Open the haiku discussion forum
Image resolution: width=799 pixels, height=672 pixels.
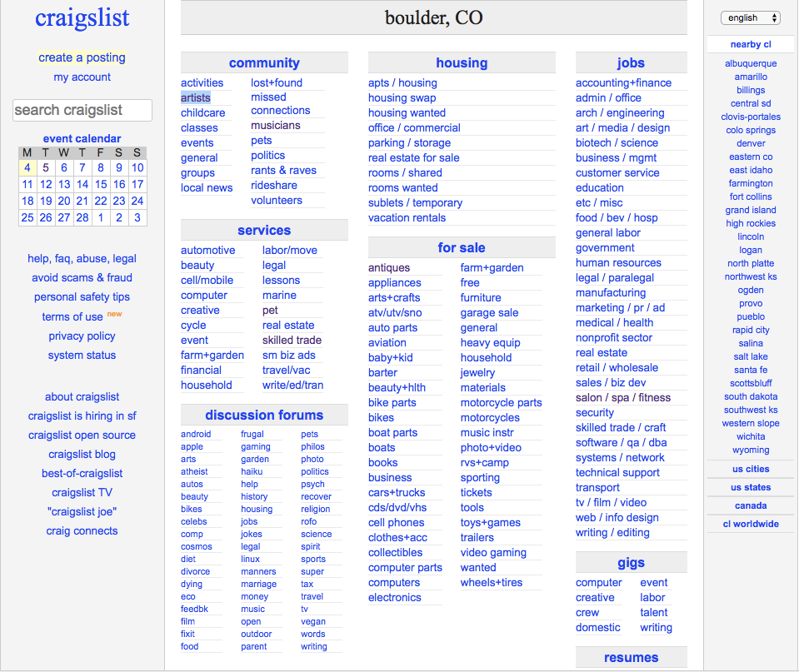point(252,472)
